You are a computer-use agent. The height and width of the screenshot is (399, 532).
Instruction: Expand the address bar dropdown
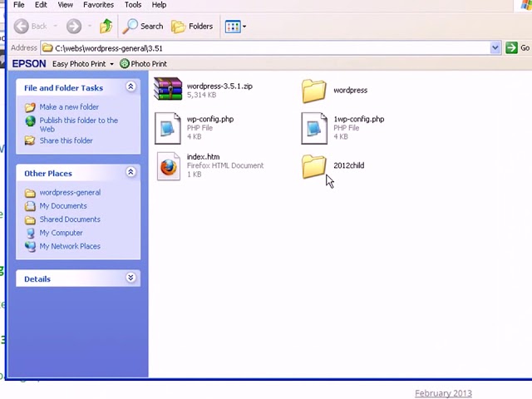(x=495, y=48)
